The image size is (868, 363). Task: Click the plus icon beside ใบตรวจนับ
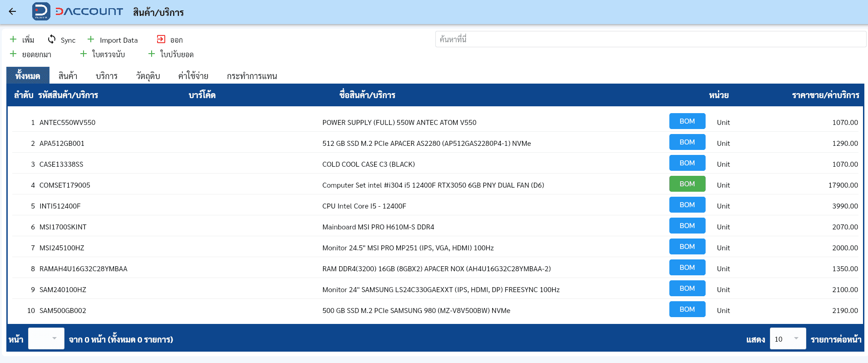click(84, 54)
